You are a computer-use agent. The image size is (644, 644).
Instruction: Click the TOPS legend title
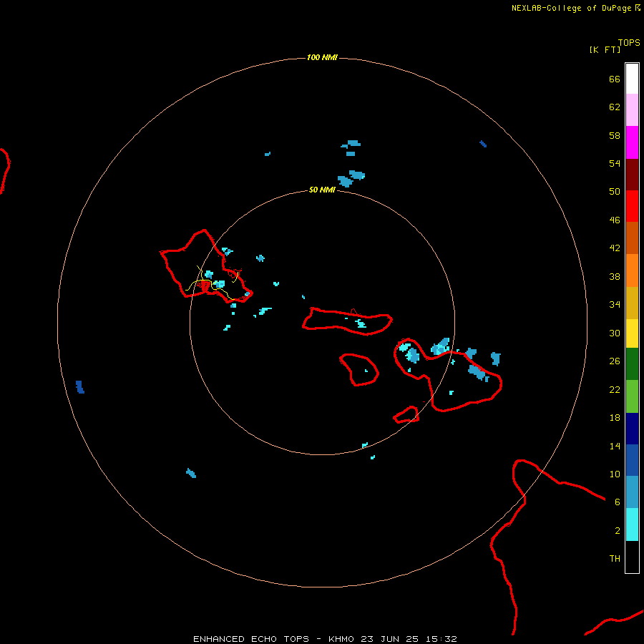pyautogui.click(x=629, y=43)
